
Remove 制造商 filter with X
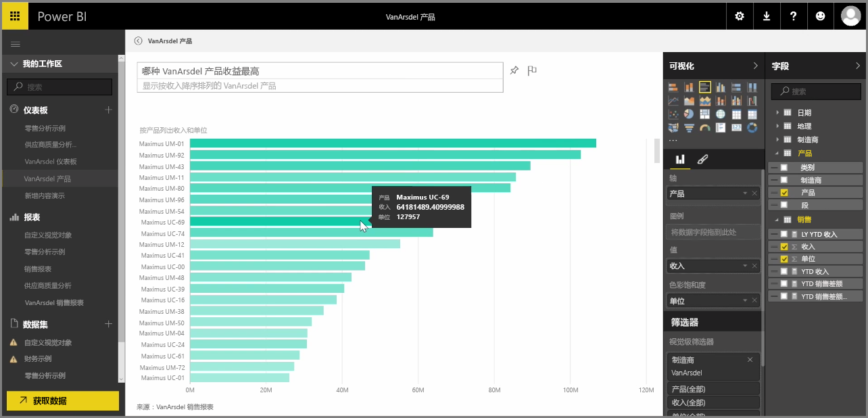750,360
